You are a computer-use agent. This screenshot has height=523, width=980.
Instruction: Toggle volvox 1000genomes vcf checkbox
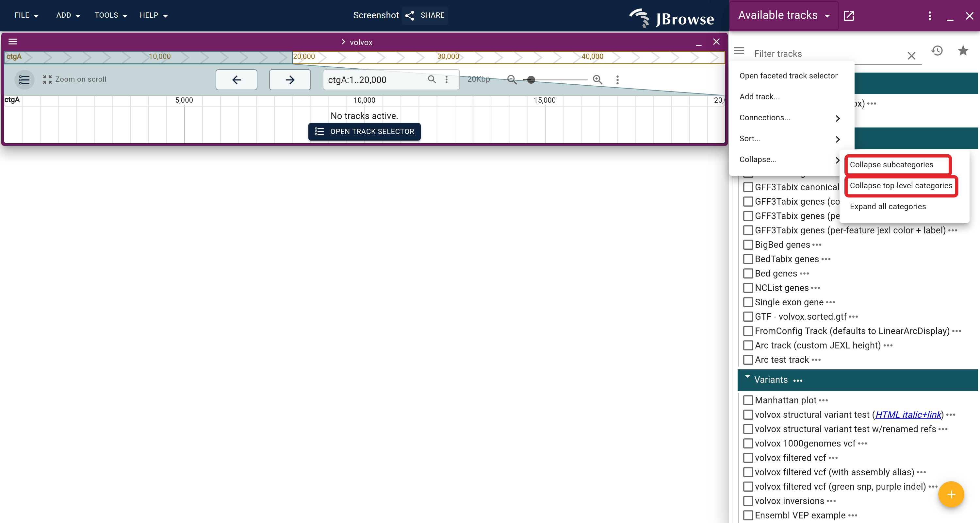(748, 444)
